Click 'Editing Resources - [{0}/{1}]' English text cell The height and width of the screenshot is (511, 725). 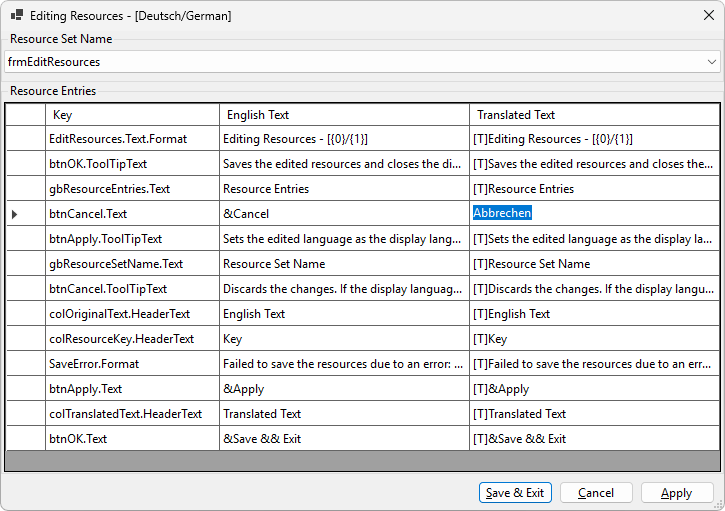(344, 139)
